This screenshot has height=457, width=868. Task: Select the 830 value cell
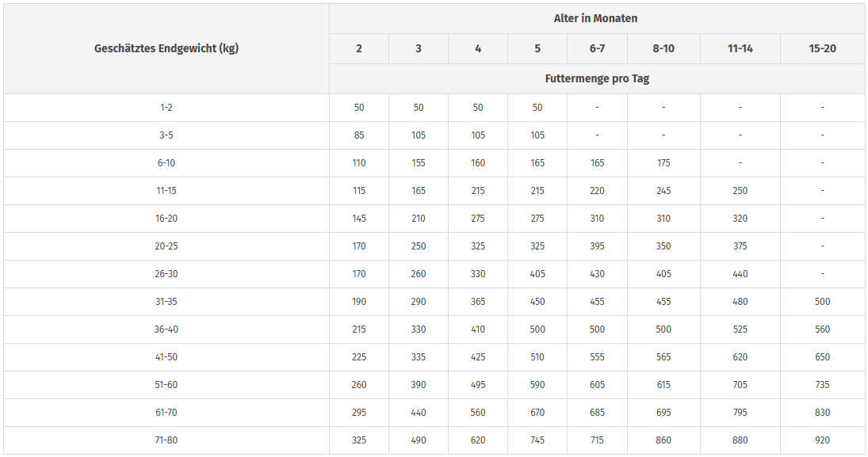point(822,413)
